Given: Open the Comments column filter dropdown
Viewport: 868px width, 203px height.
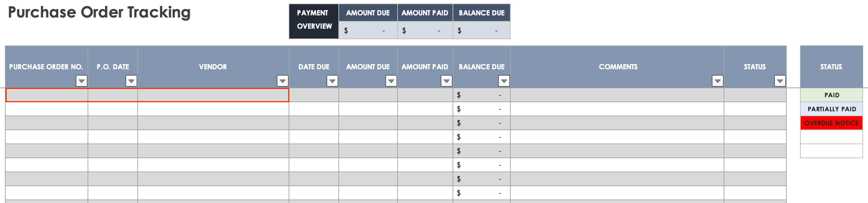Looking at the screenshot, I should pyautogui.click(x=717, y=81).
